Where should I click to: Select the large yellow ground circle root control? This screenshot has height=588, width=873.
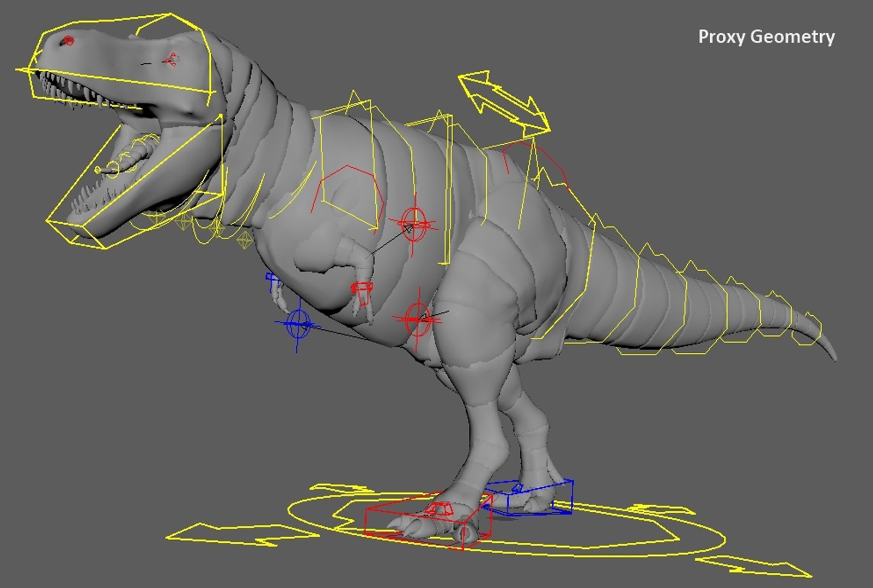(x=506, y=525)
